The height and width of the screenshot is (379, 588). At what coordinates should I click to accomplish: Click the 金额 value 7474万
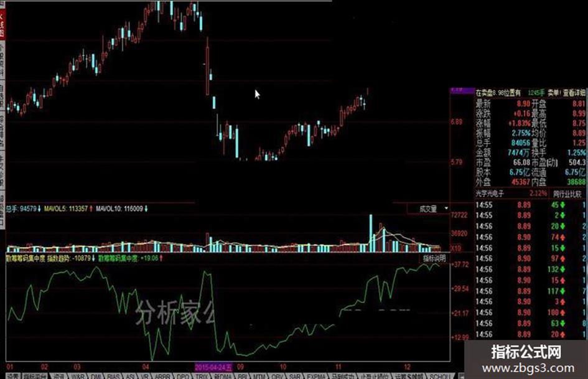click(519, 152)
